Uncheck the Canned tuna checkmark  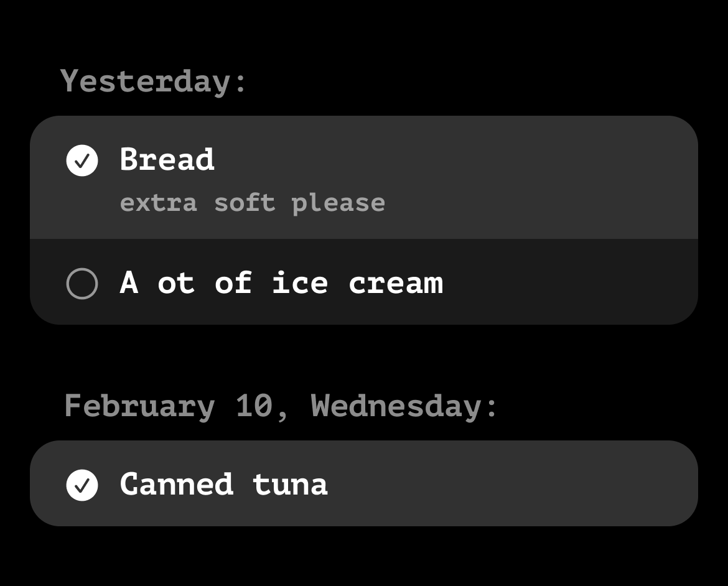tap(82, 485)
